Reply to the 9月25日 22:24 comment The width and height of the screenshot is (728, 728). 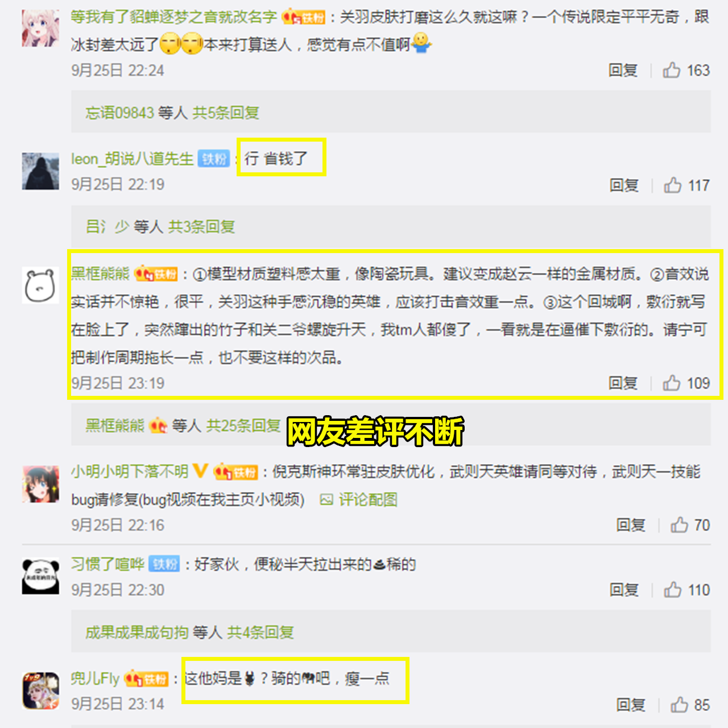623,70
